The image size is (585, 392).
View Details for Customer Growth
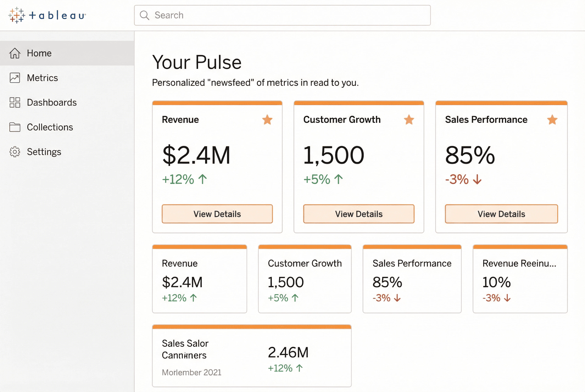coord(359,214)
